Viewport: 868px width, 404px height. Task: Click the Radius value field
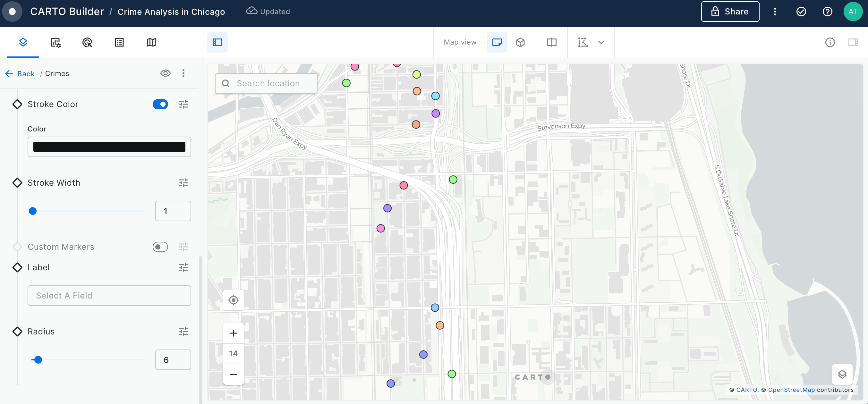(x=173, y=359)
